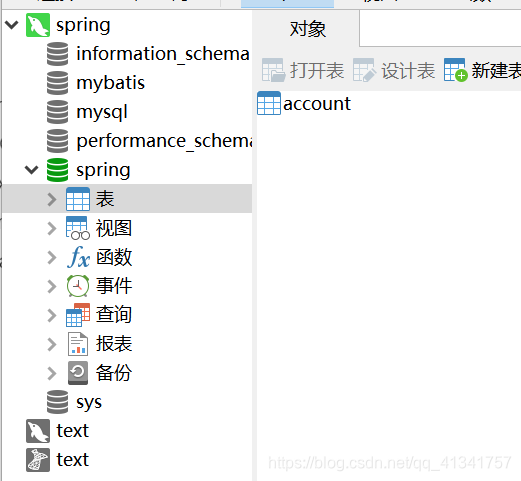
Task: Select the sys database label
Action: click(89, 403)
